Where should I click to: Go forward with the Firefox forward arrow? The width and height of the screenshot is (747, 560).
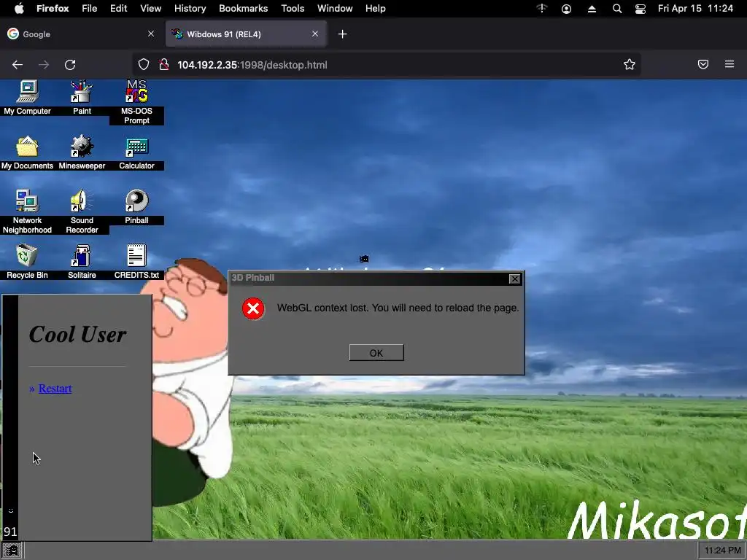[x=44, y=65]
